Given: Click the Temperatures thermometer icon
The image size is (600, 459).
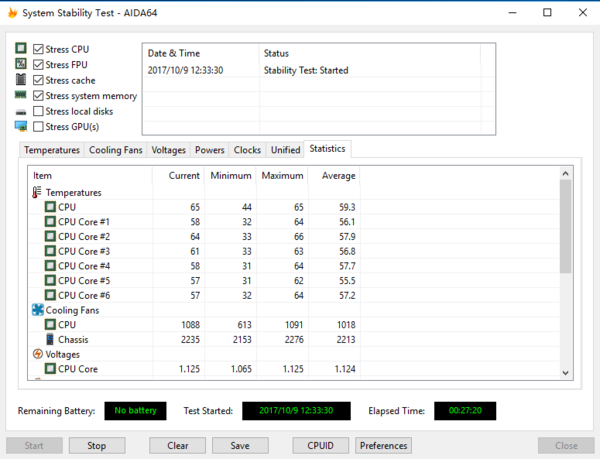Looking at the screenshot, I should pos(37,192).
